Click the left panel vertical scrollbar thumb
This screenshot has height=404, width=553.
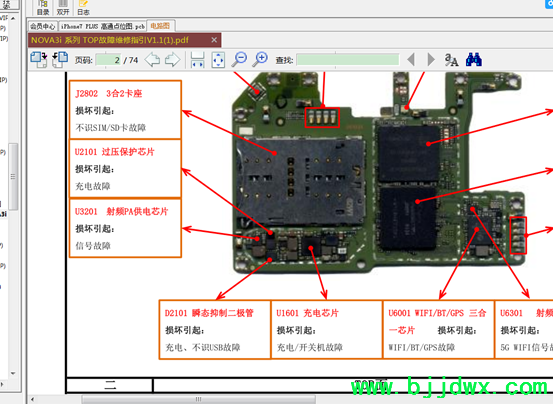click(13, 176)
